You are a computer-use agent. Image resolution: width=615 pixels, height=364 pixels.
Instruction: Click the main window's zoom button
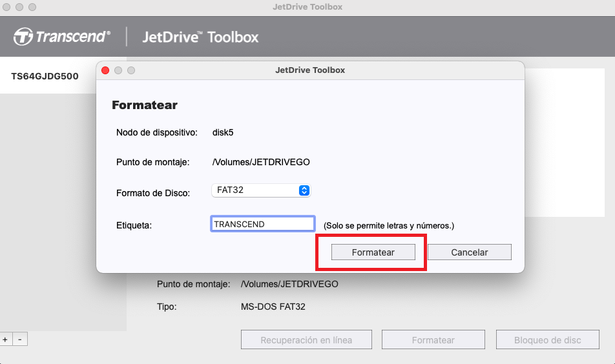(32, 7)
